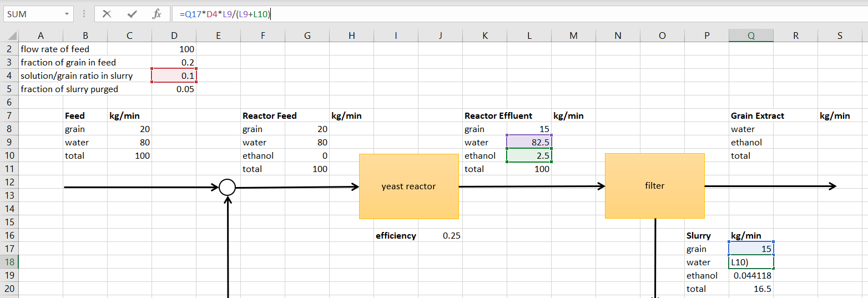
Task: Click the slurry grain cell showing 15
Action: pyautogui.click(x=751, y=249)
